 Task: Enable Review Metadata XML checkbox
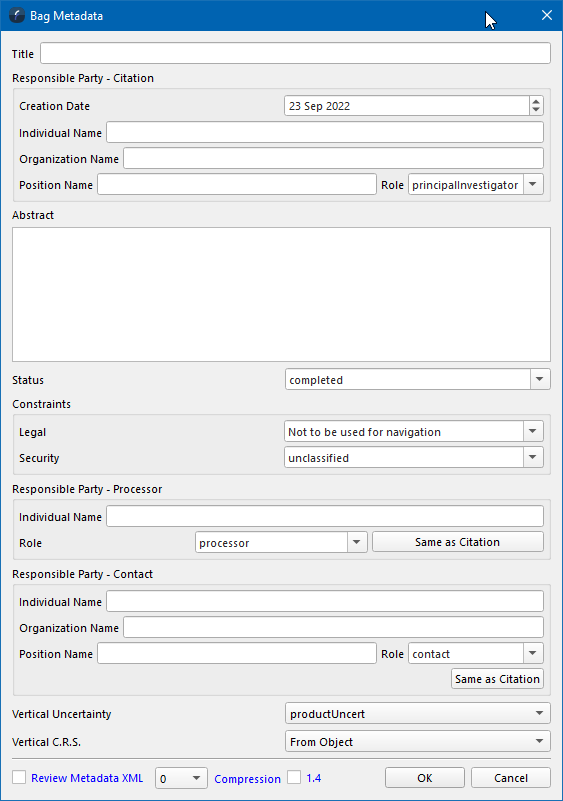19,777
